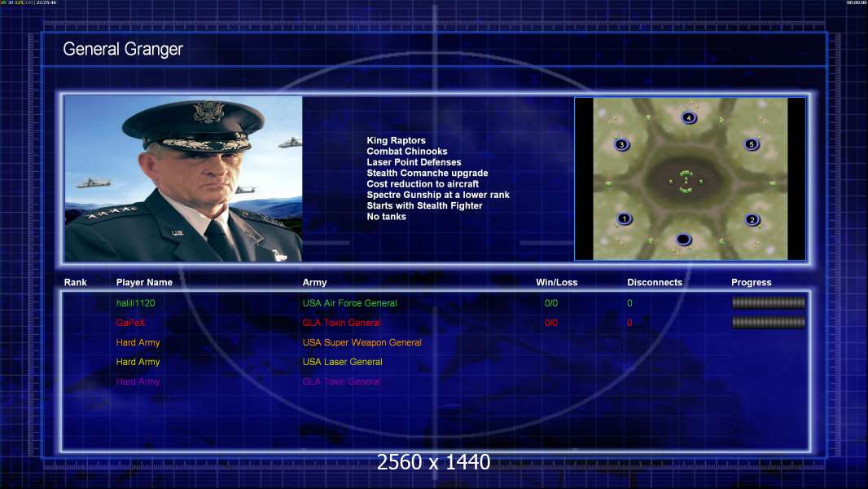The width and height of the screenshot is (868, 489).
Task: Click the No tanks text
Action: tap(386, 217)
